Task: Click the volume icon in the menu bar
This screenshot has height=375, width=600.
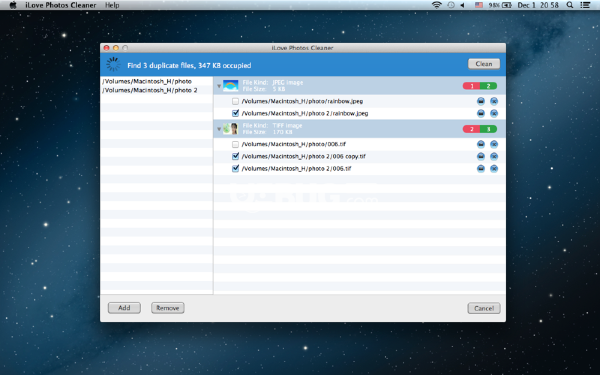Action: click(463, 5)
